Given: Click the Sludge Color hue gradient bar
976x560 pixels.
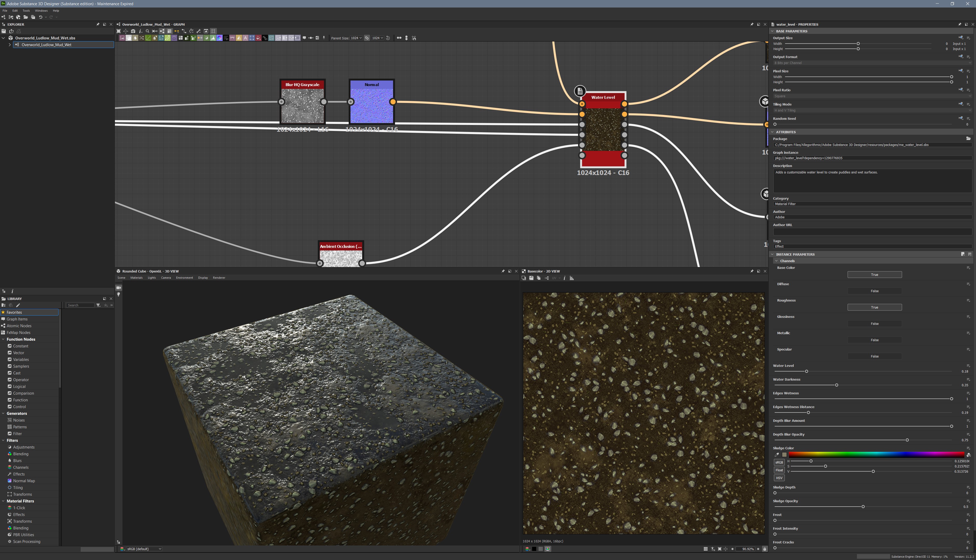Looking at the screenshot, I should (876, 455).
